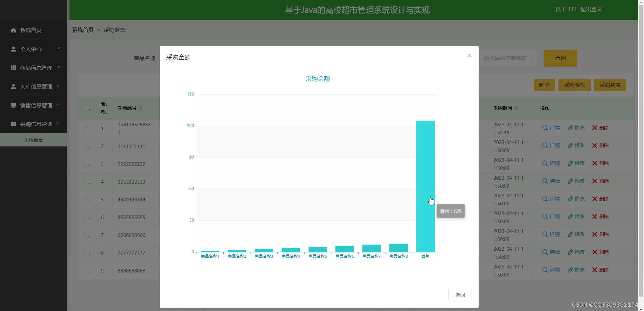Click the magnifier 详情 icon in row 6
The width and height of the screenshot is (644, 311).
click(545, 216)
